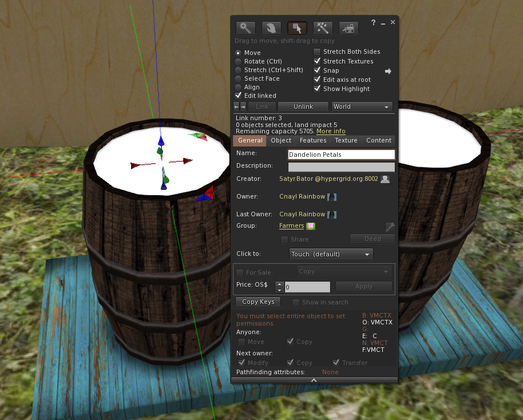Enable Stretch Both Sides checkbox
Screen dimensions: 523x420
[318, 52]
